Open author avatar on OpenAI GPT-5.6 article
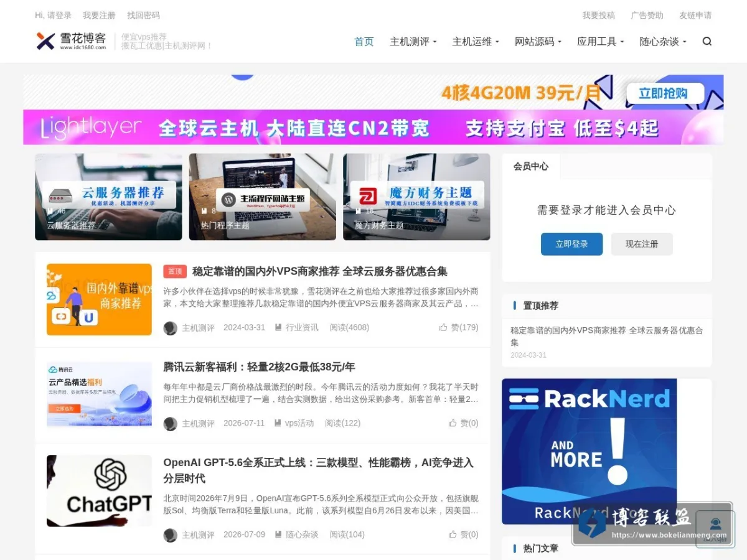This screenshot has height=560, width=747. point(170,535)
